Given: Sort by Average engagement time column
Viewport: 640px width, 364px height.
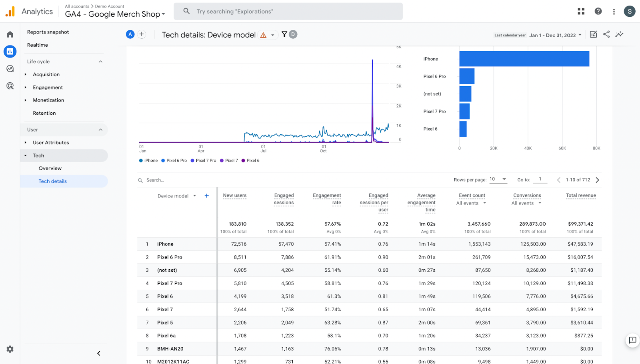Looking at the screenshot, I should coord(422,203).
